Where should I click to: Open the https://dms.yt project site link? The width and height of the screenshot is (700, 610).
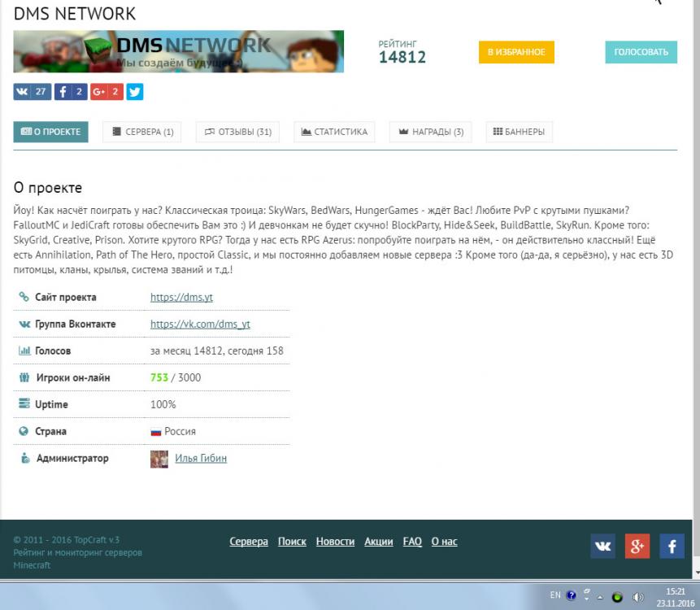tap(181, 297)
